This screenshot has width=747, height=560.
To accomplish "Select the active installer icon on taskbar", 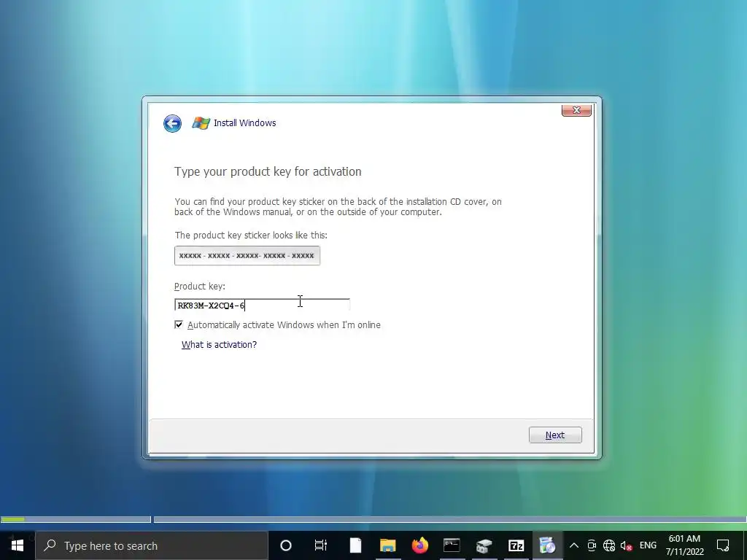I will (x=547, y=545).
